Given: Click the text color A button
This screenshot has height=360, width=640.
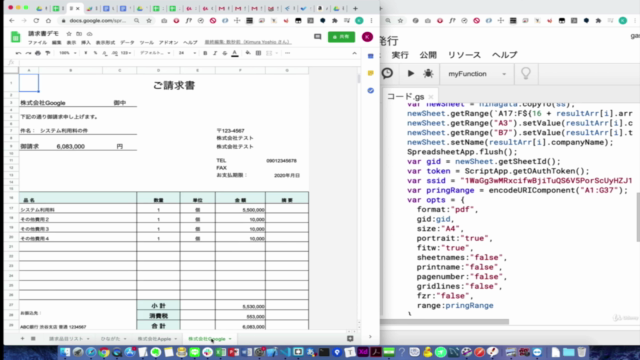Looking at the screenshot, I should coord(235,53).
